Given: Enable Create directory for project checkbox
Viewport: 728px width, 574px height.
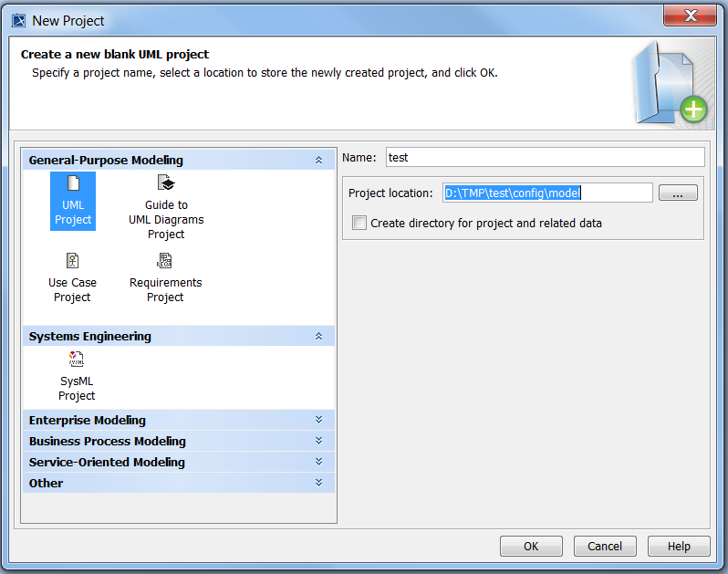Looking at the screenshot, I should pos(360,223).
